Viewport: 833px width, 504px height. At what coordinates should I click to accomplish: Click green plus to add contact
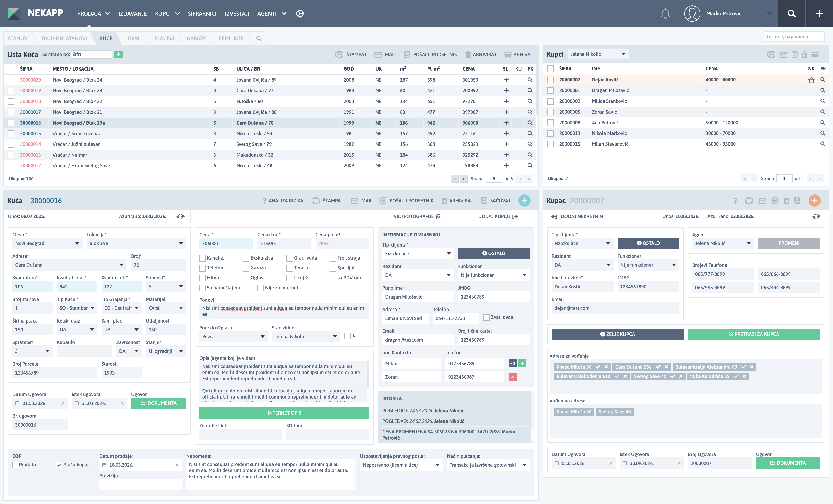(x=522, y=364)
